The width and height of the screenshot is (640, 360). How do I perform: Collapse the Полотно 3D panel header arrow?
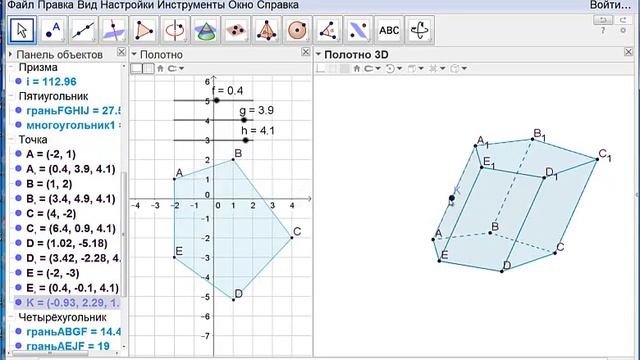[x=318, y=54]
